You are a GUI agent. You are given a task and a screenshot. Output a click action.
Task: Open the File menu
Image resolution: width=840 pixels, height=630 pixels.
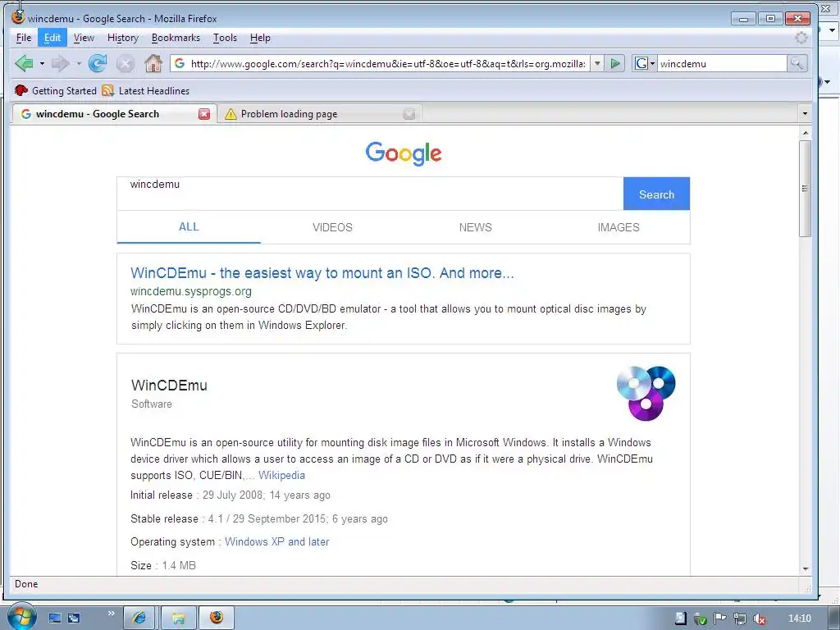[x=24, y=38]
